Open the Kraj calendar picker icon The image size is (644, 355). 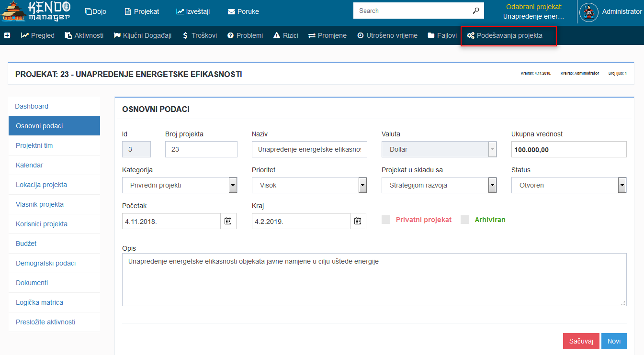(x=358, y=221)
